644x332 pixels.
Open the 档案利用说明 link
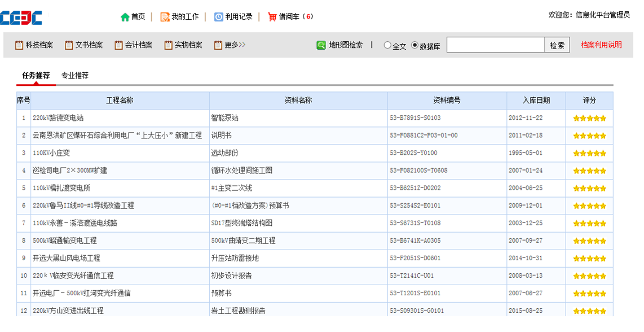(601, 45)
